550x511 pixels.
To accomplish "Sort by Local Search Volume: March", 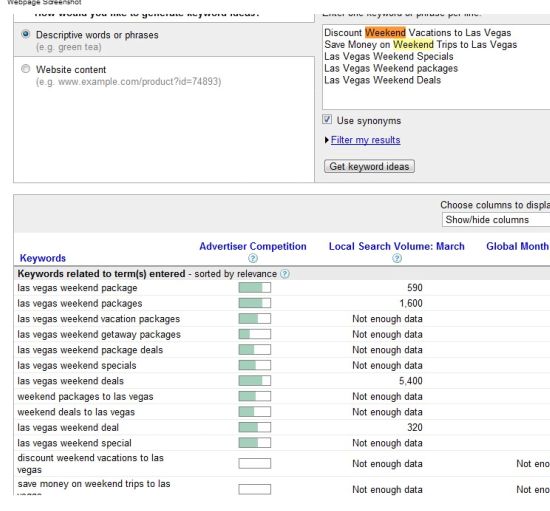I will point(396,246).
